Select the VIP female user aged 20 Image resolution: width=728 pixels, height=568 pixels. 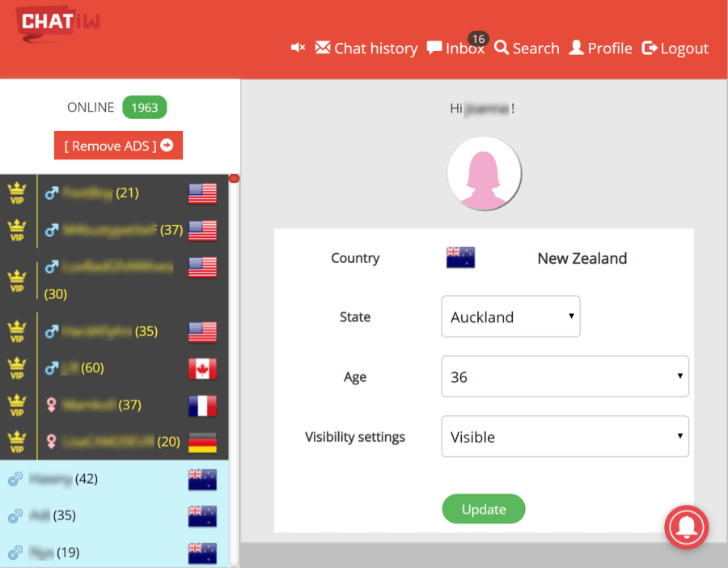tap(112, 441)
